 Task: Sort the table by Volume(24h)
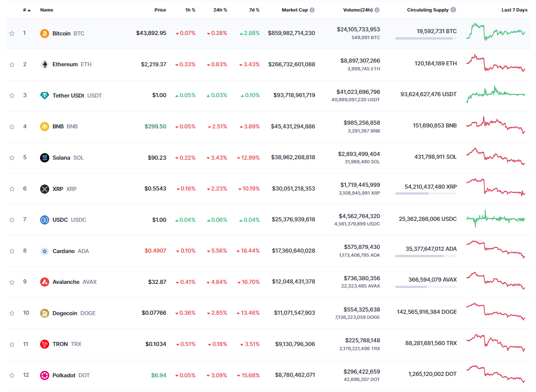tap(358, 10)
